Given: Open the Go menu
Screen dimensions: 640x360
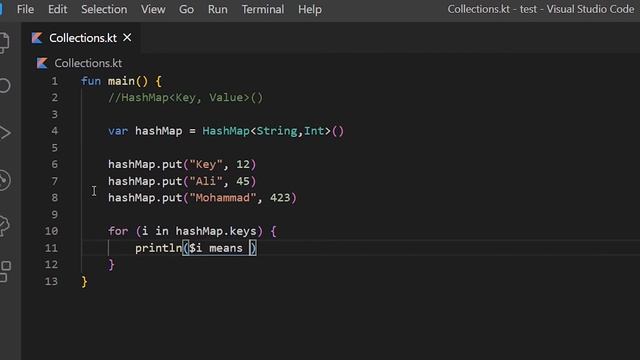Looking at the screenshot, I should tap(187, 9).
